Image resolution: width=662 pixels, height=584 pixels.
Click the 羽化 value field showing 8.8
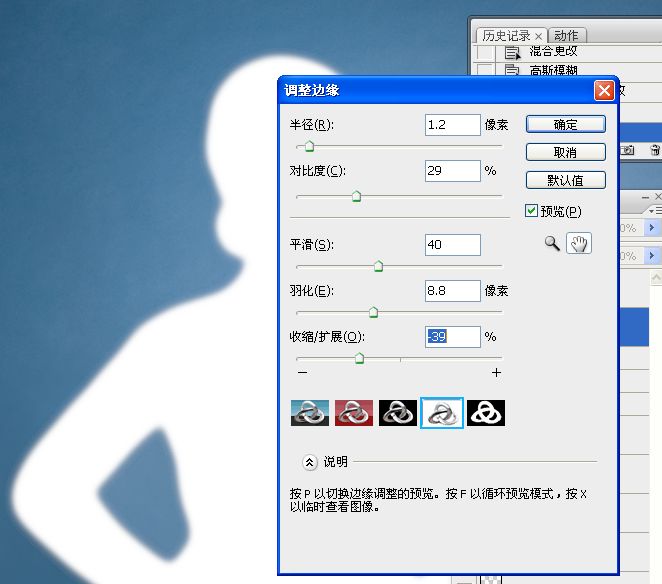coord(453,291)
